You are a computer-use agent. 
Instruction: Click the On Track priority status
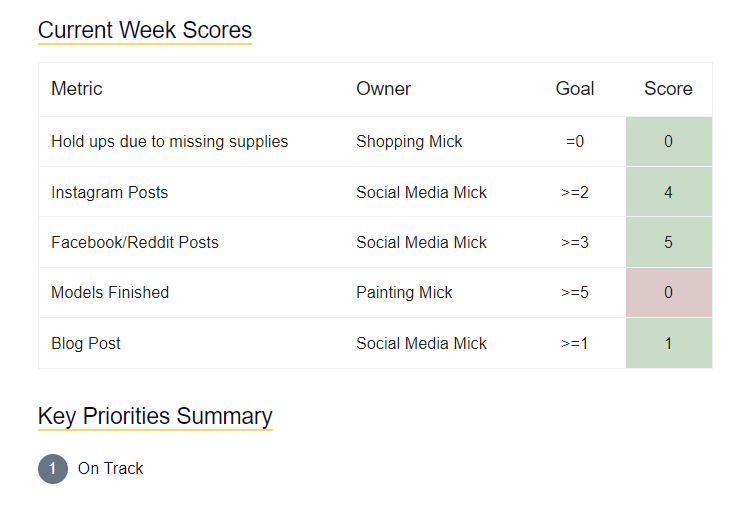(111, 468)
